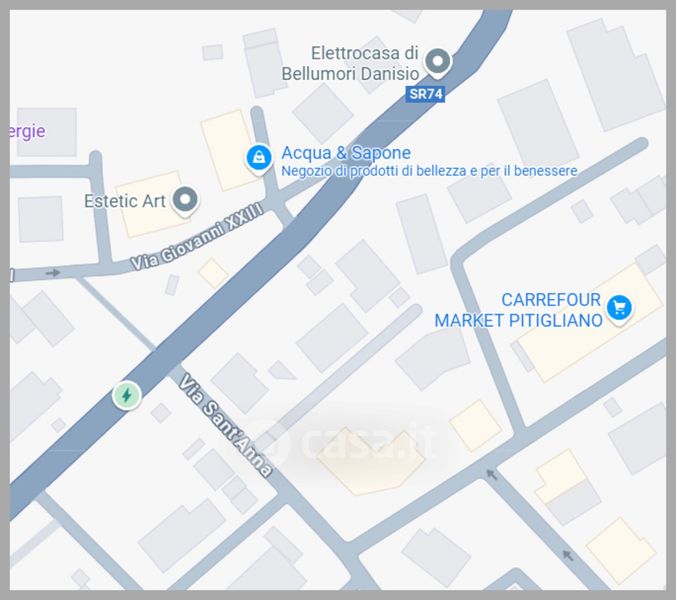Click the beige building behind the Estetic Art pin
This screenshot has height=600, width=676.
[x=151, y=204]
